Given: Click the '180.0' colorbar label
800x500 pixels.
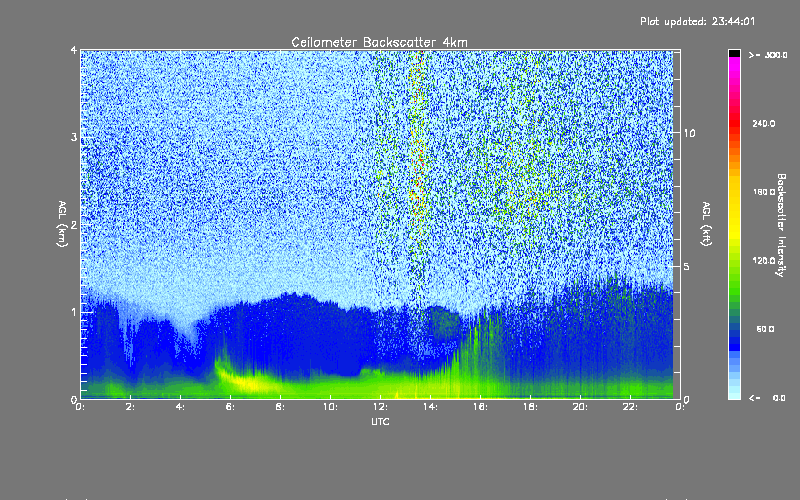Looking at the screenshot, I should point(764,192).
